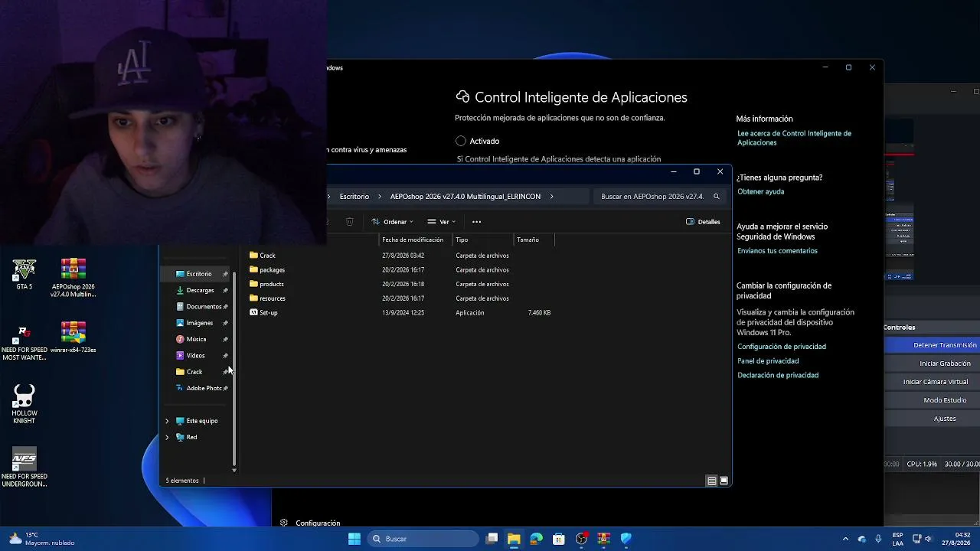Switch to OBS Studio in the taskbar

coord(581,539)
